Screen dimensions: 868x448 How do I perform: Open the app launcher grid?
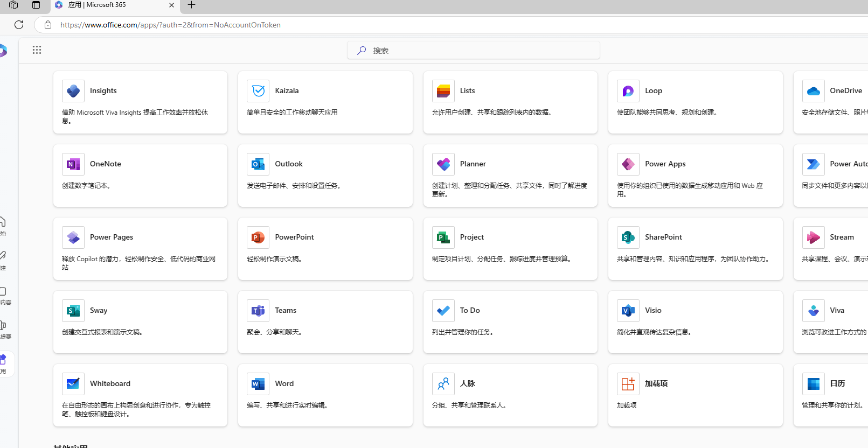[37, 50]
